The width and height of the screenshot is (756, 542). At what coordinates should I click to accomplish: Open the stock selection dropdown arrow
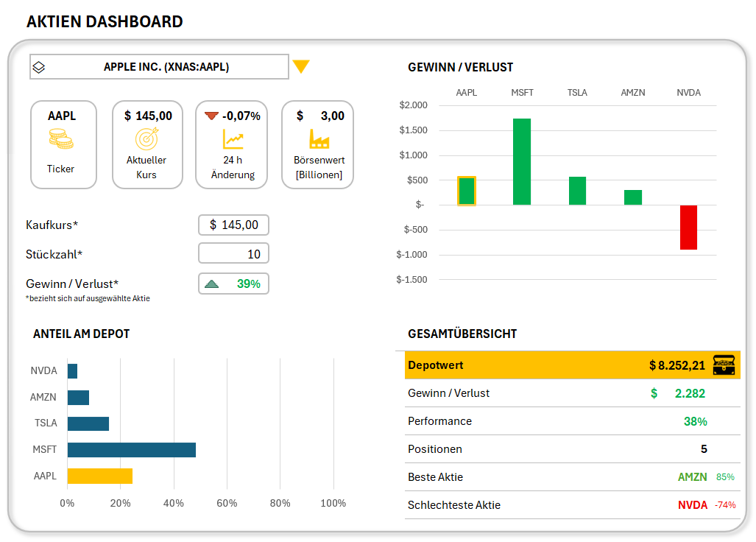pos(301,66)
